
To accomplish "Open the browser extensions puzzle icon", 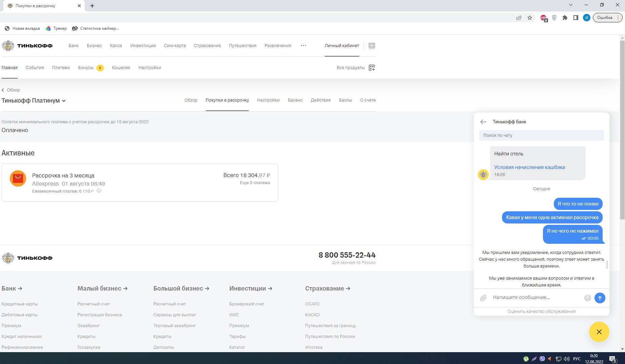I will pyautogui.click(x=565, y=18).
